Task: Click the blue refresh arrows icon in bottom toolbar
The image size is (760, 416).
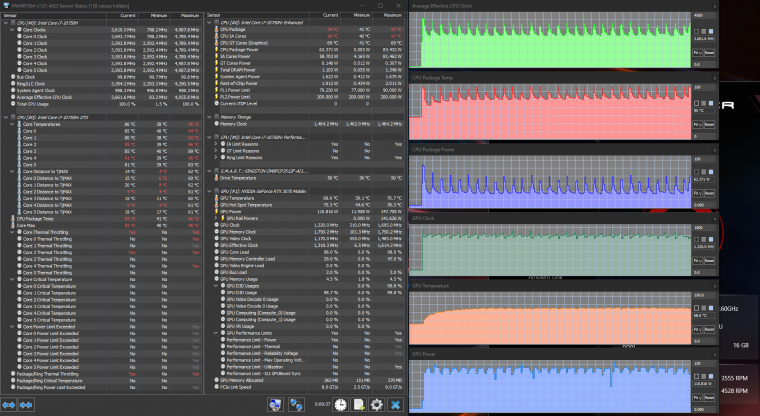Action: click(296, 404)
